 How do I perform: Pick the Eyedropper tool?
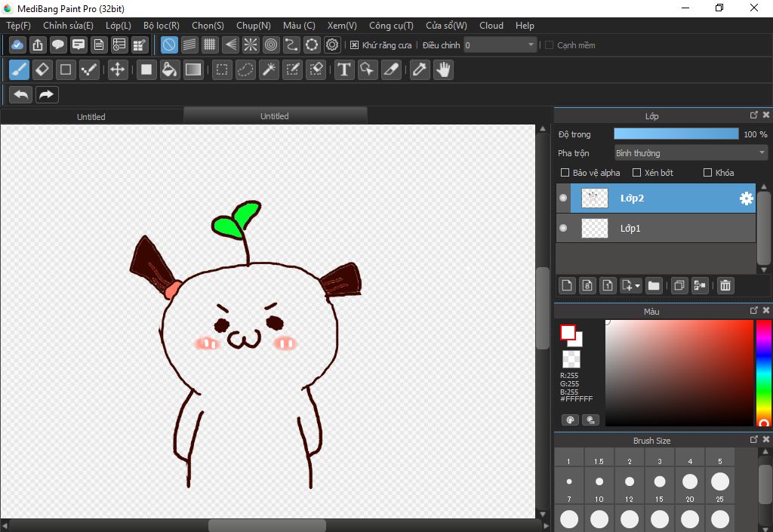[419, 70]
